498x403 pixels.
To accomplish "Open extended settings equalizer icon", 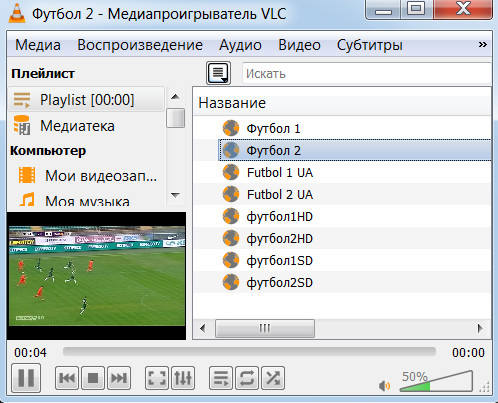I will (183, 378).
